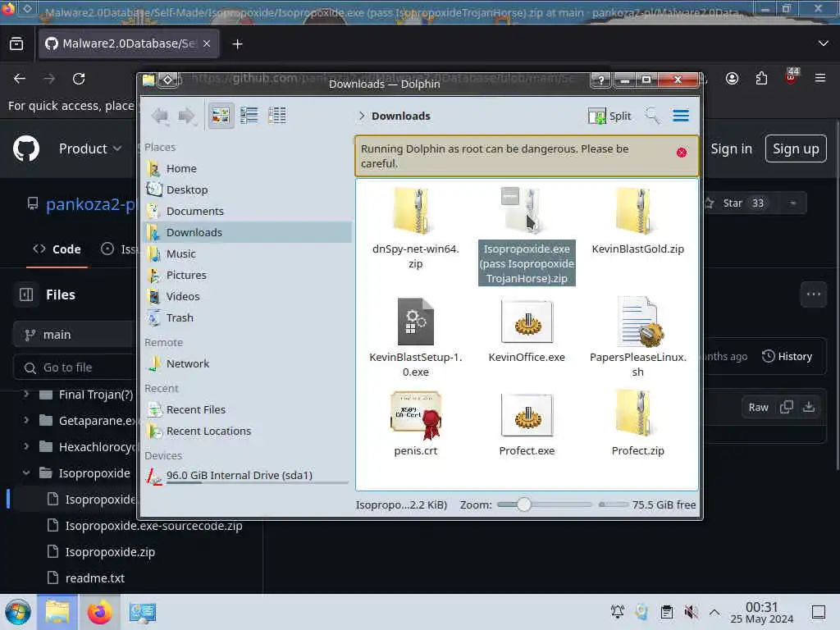
Task: Click Raw button on GitHub
Action: click(758, 407)
